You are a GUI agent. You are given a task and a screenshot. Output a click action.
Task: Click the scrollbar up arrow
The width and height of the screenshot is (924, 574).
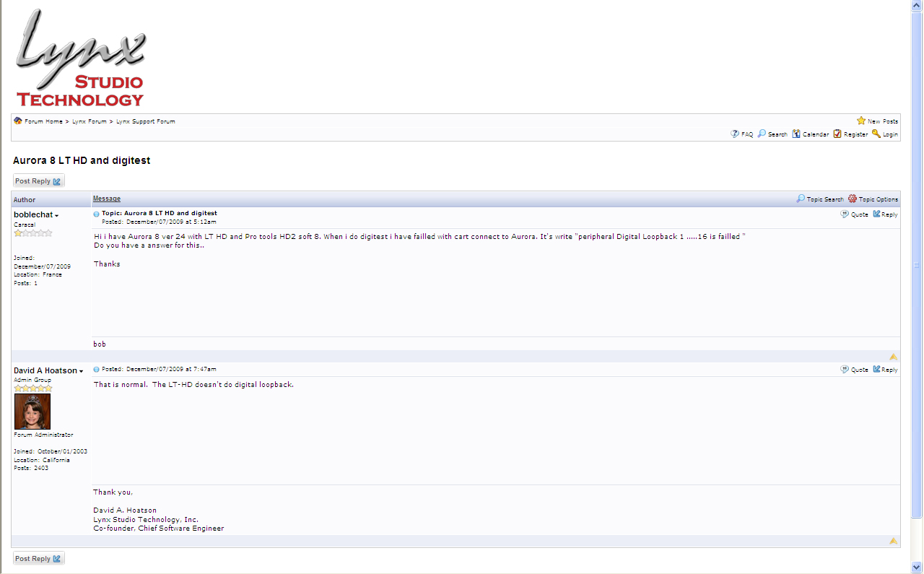[x=917, y=6]
